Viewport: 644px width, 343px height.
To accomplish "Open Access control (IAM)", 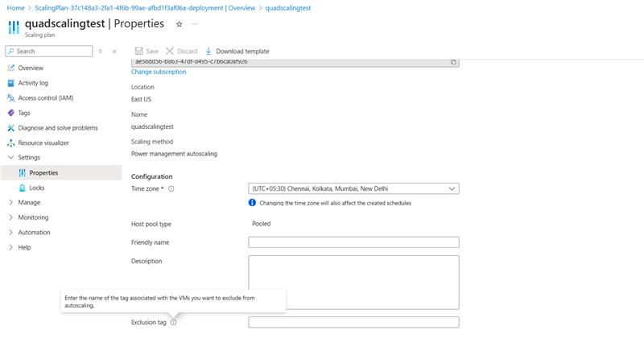I will coord(46,97).
